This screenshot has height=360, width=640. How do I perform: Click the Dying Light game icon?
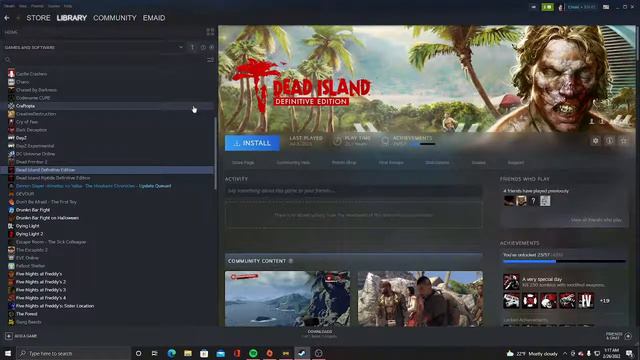click(x=11, y=226)
